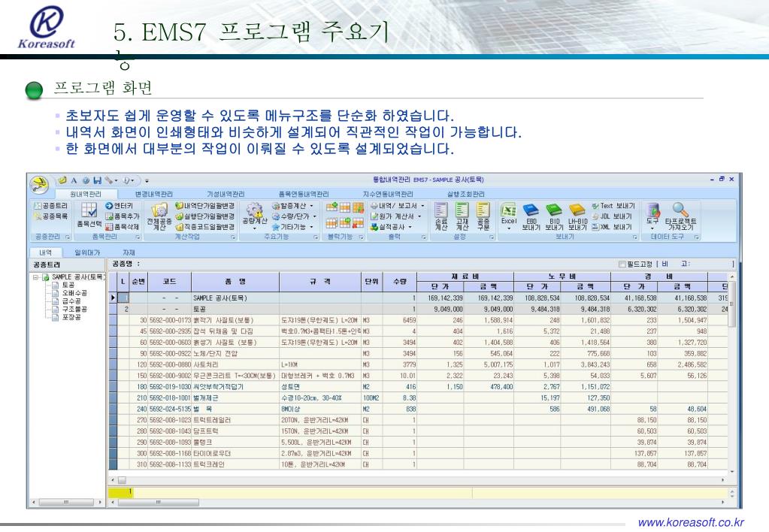
Task: Open the customize quick access toolbar arrow
Action: [147, 181]
